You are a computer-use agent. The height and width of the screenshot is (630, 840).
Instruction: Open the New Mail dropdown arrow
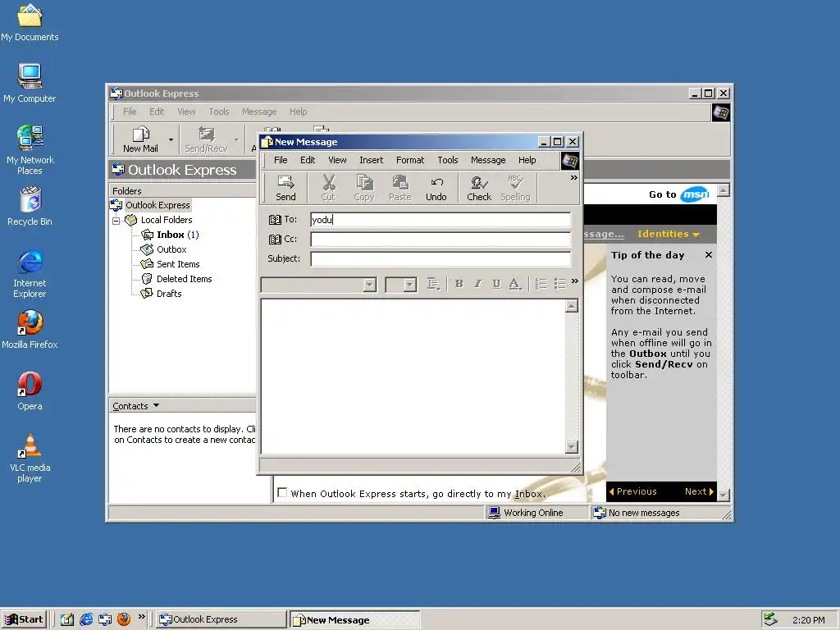click(x=171, y=139)
